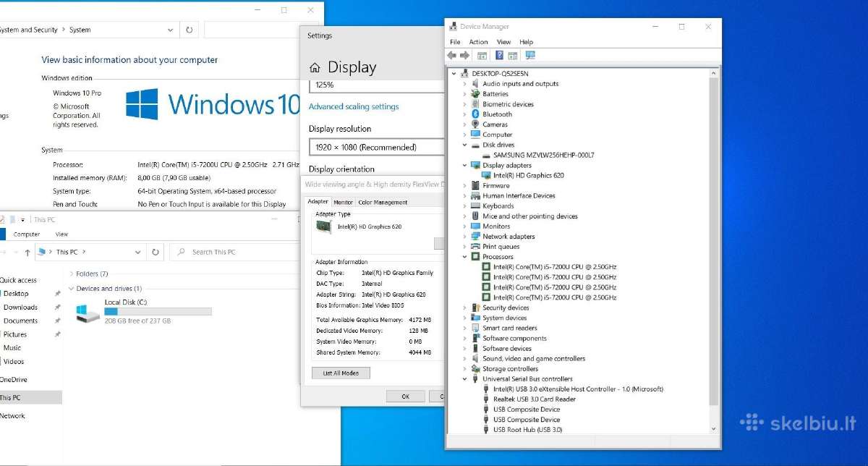
Task: Click the Computer monitor icon in device tree
Action: pos(475,135)
